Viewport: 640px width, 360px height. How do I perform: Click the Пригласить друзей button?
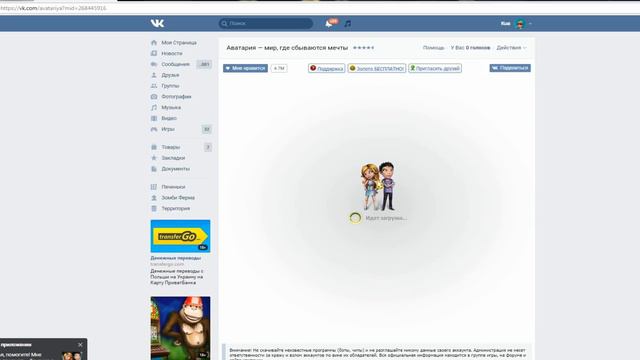pyautogui.click(x=435, y=68)
